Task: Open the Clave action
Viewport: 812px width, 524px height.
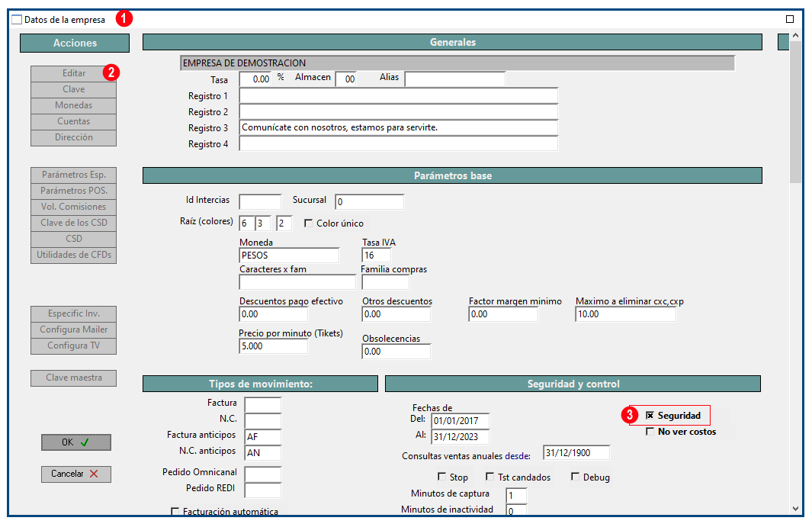Action: [73, 89]
